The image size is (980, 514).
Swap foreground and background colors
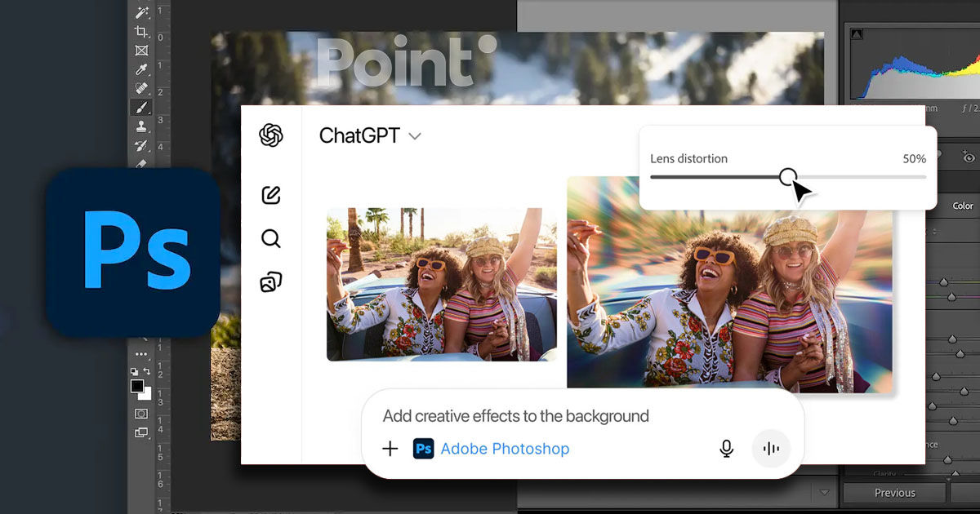click(147, 371)
